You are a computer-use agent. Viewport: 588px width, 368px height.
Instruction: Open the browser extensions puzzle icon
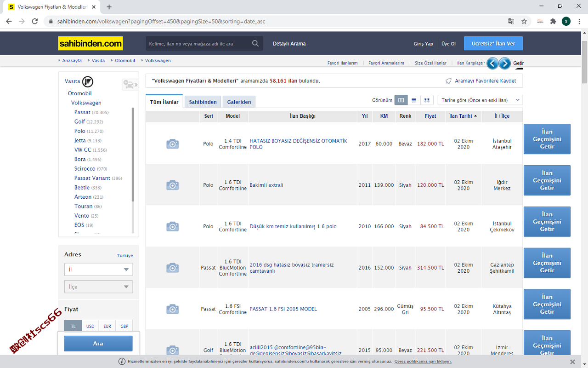[x=553, y=21]
